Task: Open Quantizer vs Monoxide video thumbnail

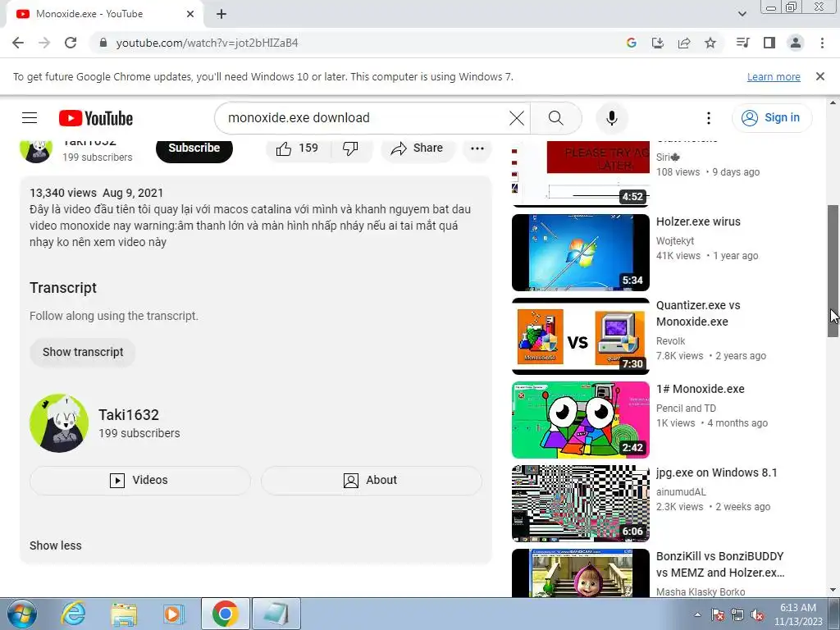Action: pos(580,336)
